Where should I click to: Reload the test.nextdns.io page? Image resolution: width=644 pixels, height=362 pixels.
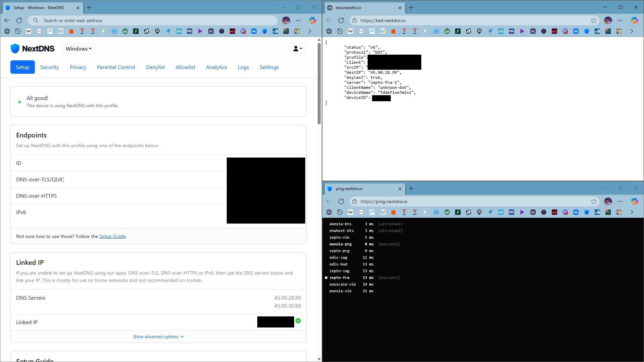click(x=341, y=20)
